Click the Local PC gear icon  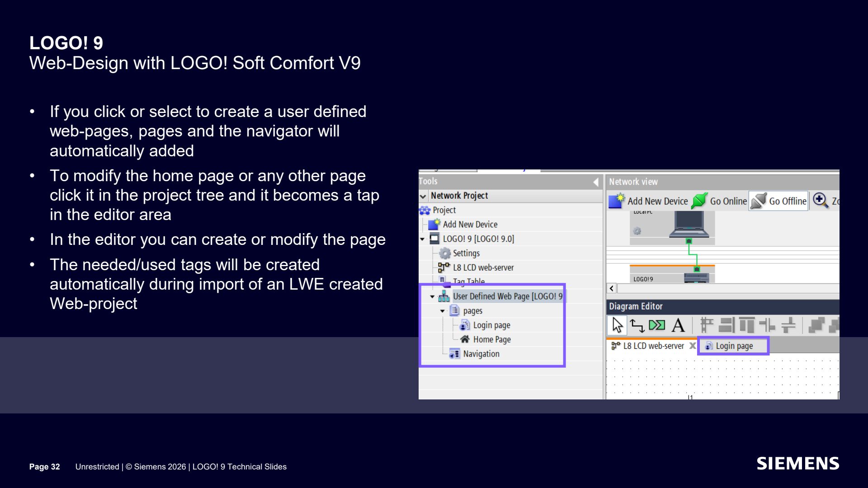[x=637, y=231]
